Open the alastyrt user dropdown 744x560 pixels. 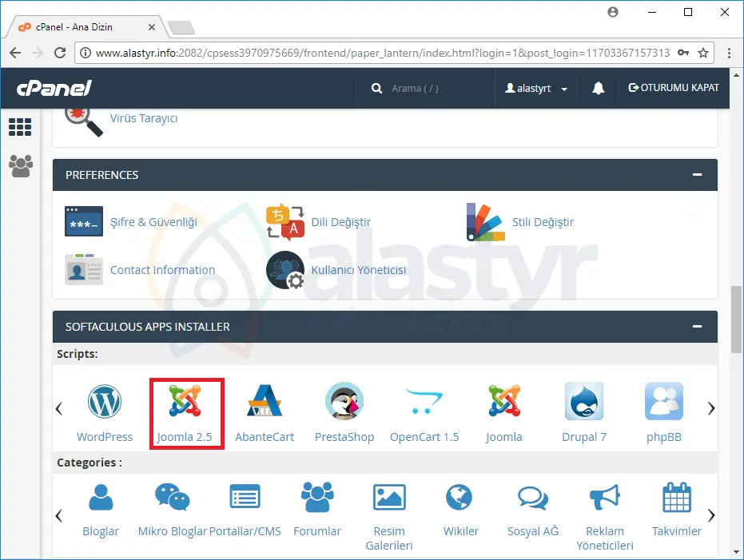(536, 88)
